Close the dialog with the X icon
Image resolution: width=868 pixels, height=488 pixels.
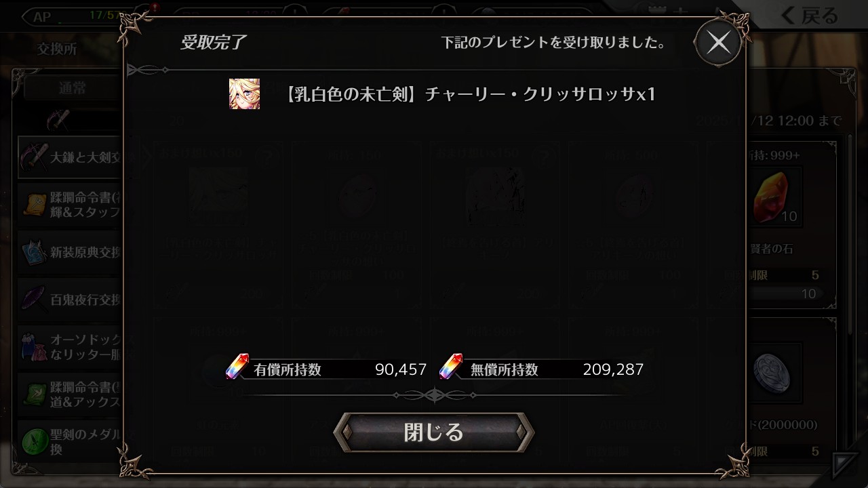click(718, 43)
